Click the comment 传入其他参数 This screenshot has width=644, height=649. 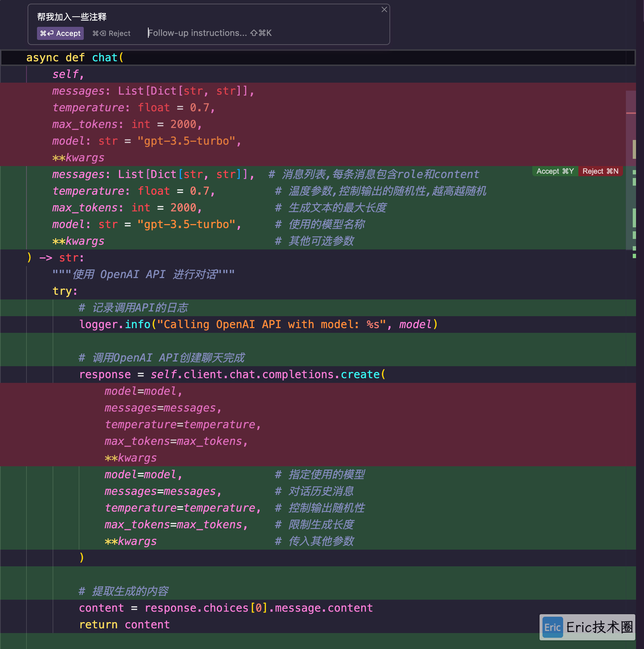(314, 541)
